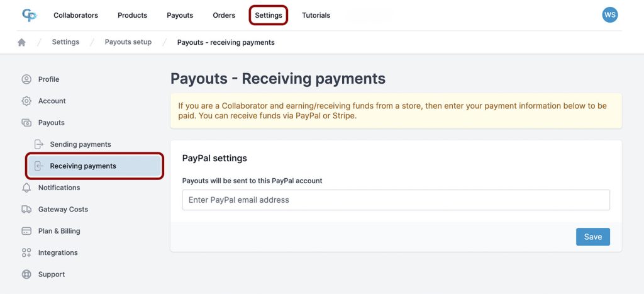Click the Integrations icon

[x=26, y=252]
